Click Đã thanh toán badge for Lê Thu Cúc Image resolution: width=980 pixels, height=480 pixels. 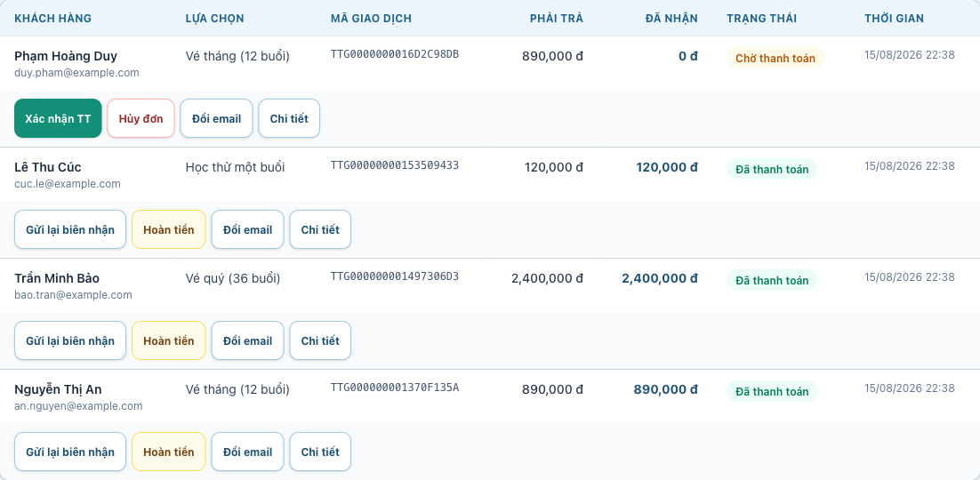point(772,170)
